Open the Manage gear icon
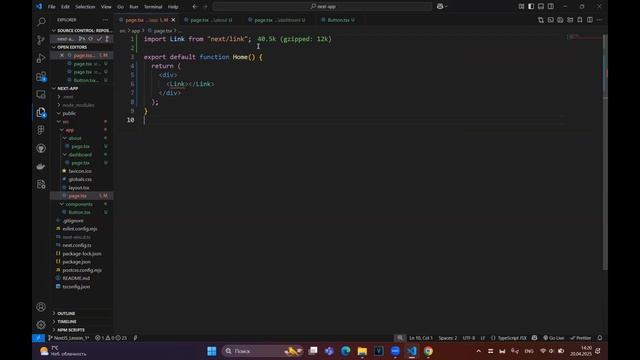 tap(41, 324)
